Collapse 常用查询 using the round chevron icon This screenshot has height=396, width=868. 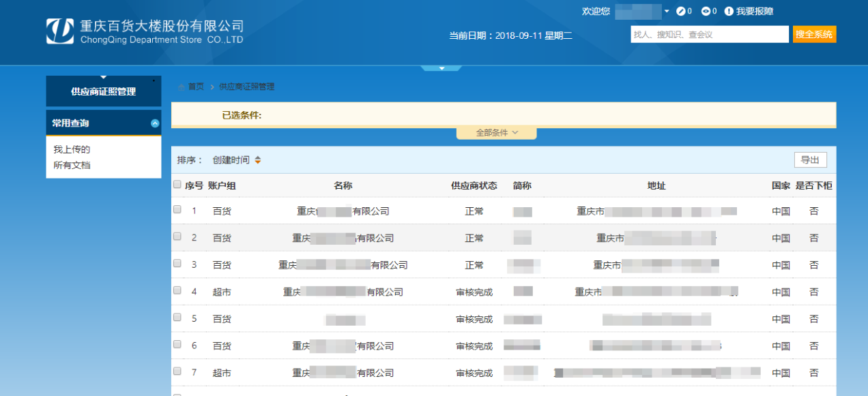tap(155, 123)
